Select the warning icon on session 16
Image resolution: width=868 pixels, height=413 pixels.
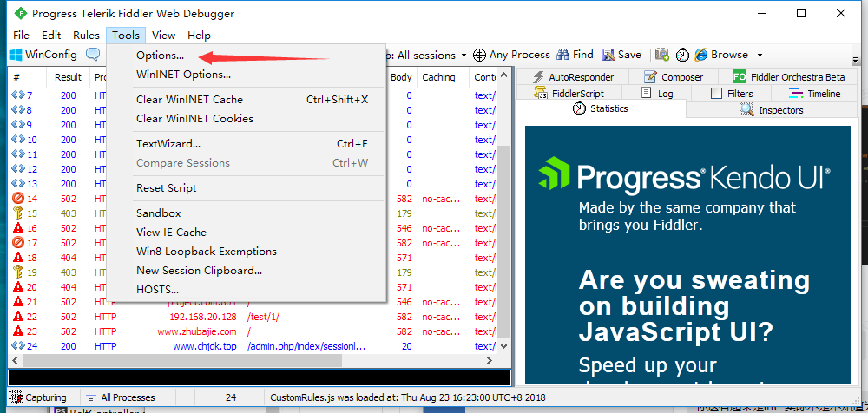[x=17, y=227]
